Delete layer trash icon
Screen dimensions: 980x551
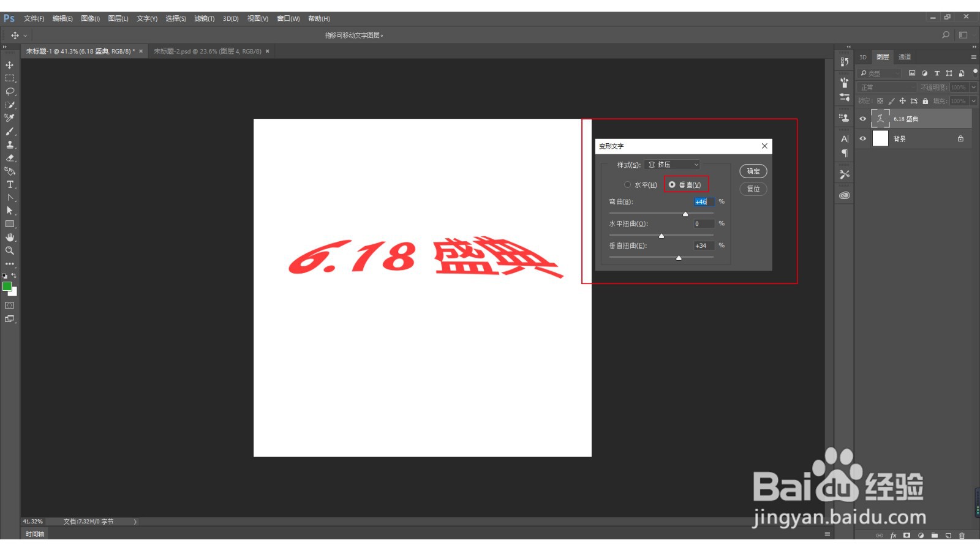pos(962,535)
